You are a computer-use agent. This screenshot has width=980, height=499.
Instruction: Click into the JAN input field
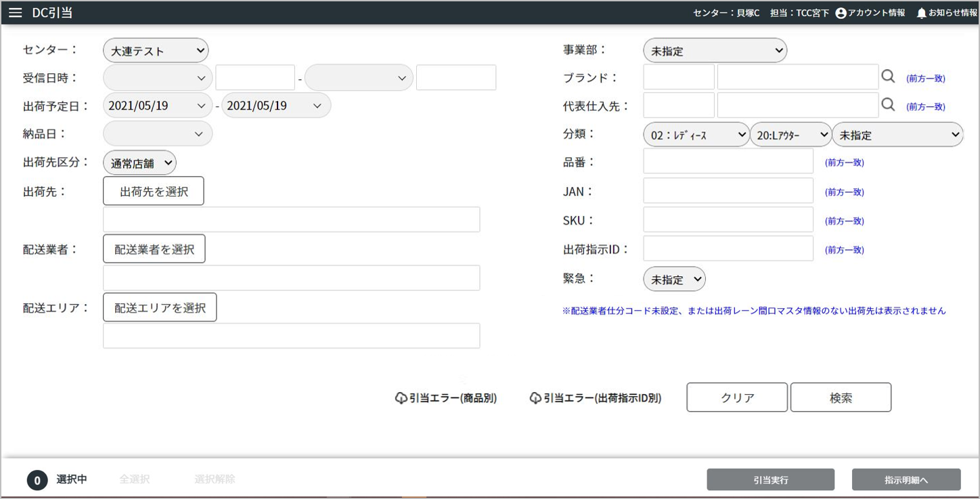pos(728,191)
